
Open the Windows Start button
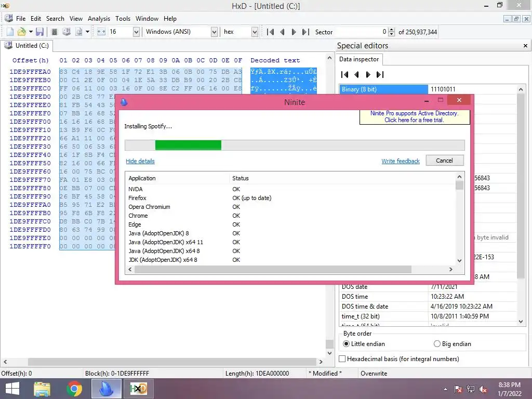[12, 389]
